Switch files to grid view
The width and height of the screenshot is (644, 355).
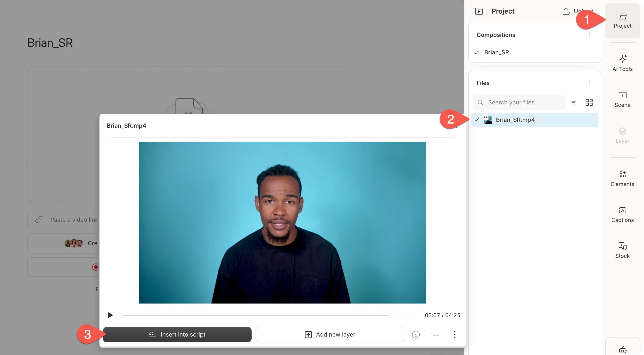[x=589, y=102]
